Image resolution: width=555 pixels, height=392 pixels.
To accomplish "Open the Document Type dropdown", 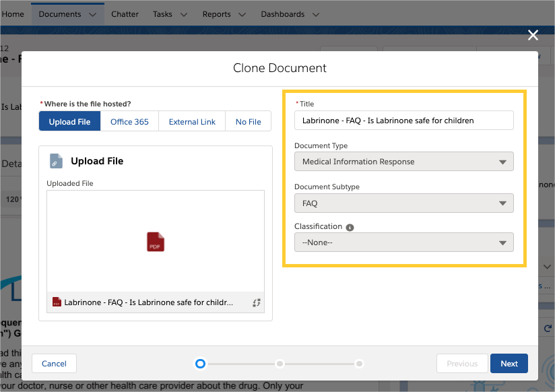I will [x=403, y=162].
